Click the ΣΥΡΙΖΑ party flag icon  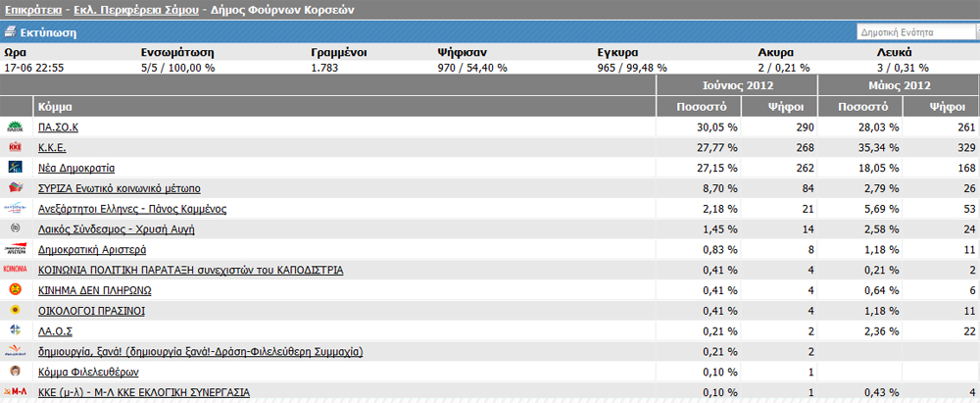coord(16,188)
